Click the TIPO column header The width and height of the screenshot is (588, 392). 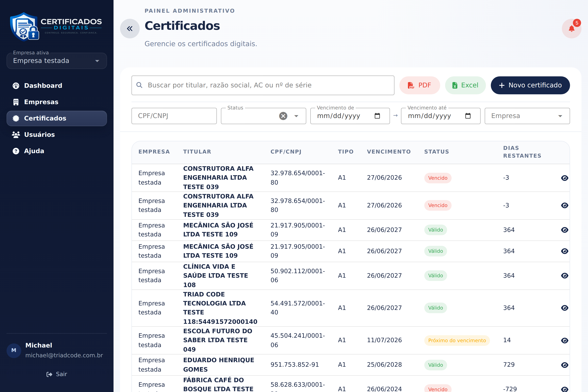[x=346, y=152]
